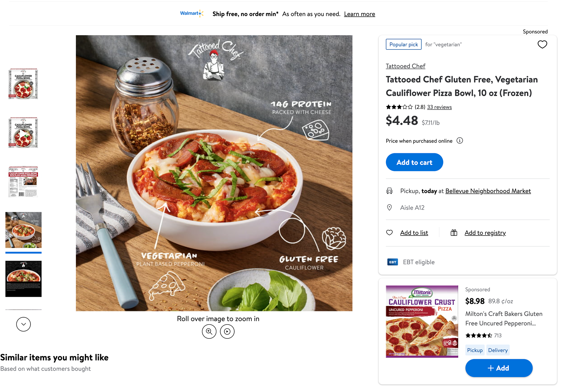Viewport: 563px width, 392px height.
Task: Click the heart icon beside Add to list
Action: tap(389, 233)
